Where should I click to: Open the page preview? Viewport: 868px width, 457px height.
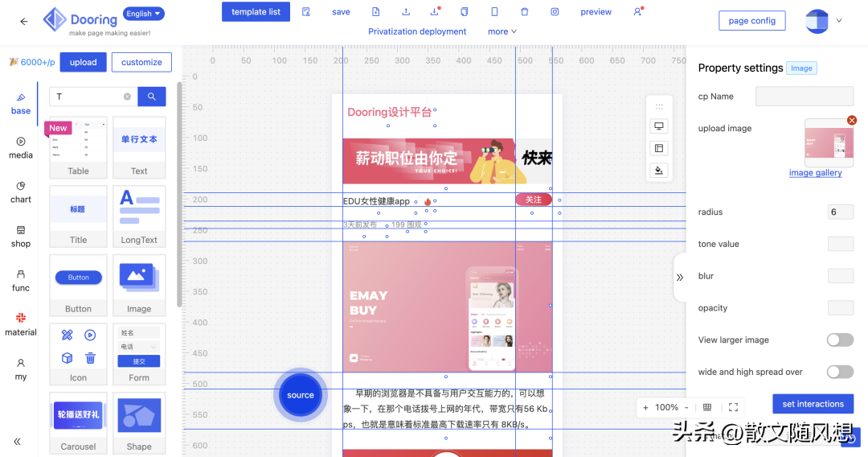[596, 11]
